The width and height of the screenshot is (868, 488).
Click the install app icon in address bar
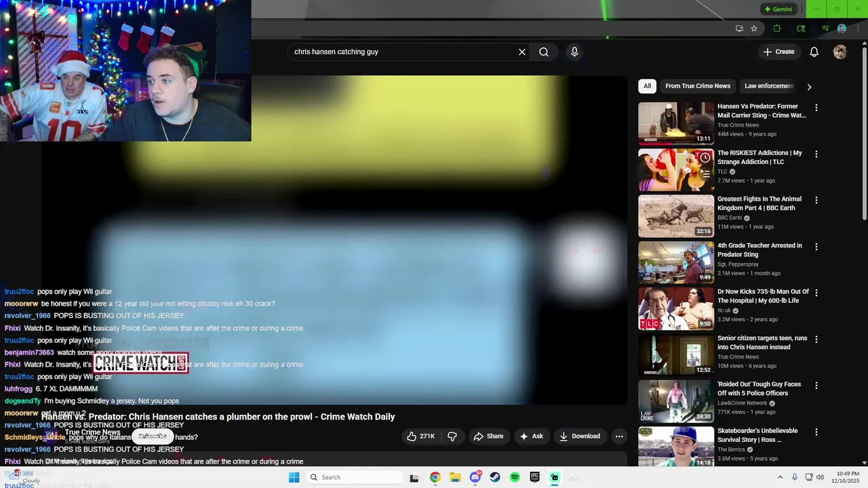click(739, 28)
